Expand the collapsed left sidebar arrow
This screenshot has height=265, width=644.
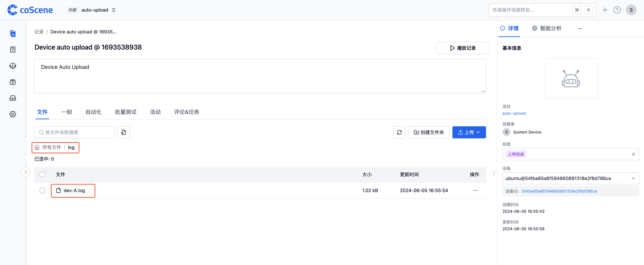click(26, 172)
